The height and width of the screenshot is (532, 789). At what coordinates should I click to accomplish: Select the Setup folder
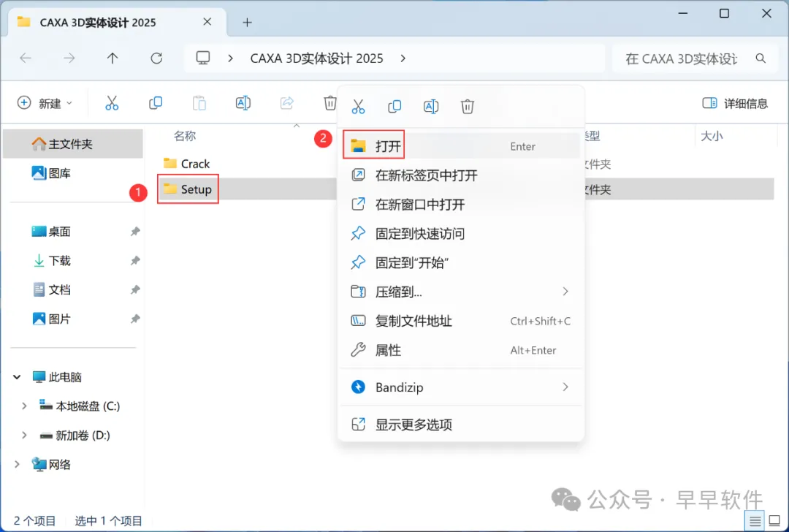188,189
